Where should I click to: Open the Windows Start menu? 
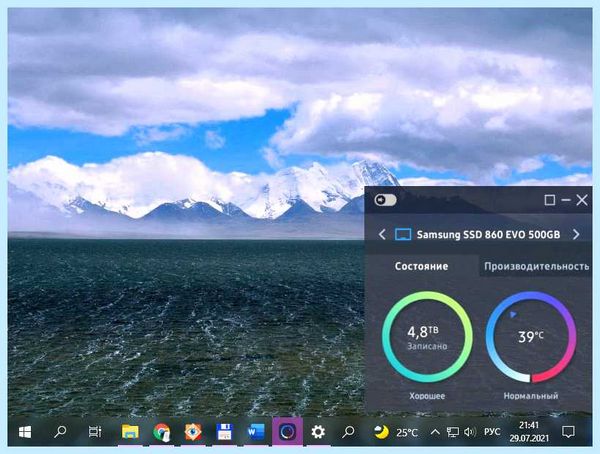[x=25, y=432]
